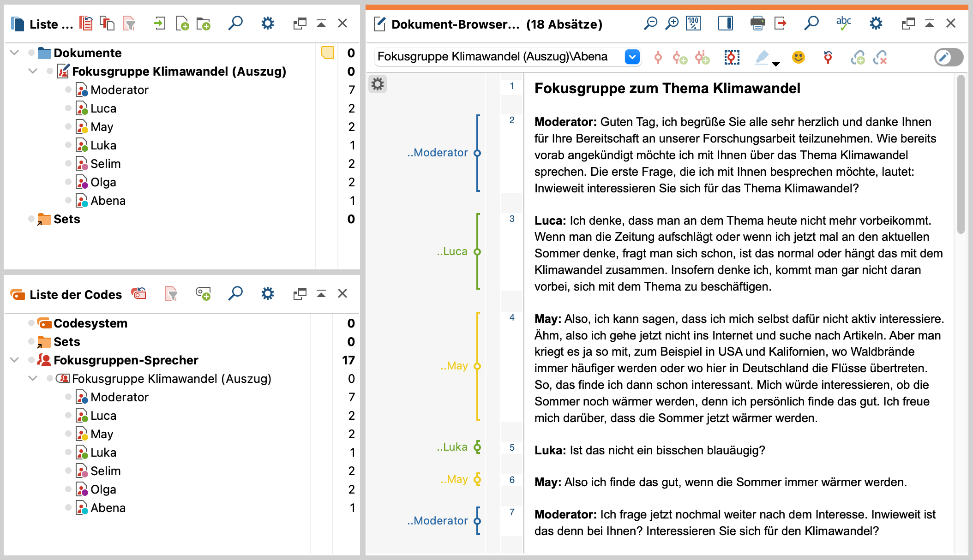This screenshot has width=973, height=560.
Task: Code selection with the plain code pin icon
Action: (x=658, y=58)
